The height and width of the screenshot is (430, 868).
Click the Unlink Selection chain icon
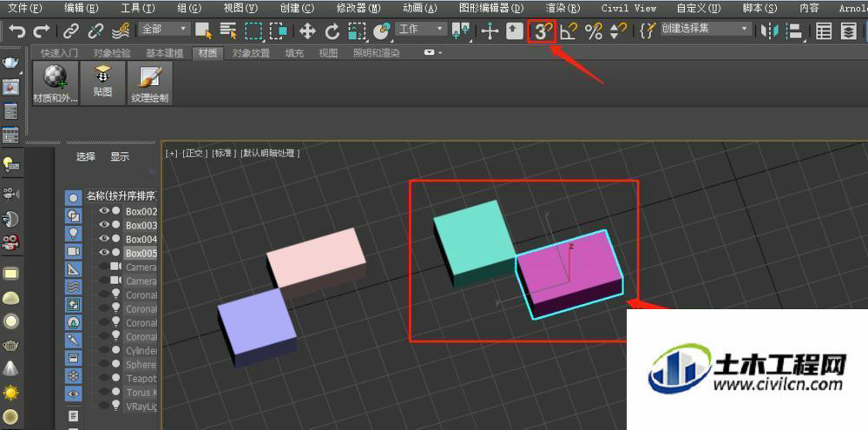tap(95, 31)
